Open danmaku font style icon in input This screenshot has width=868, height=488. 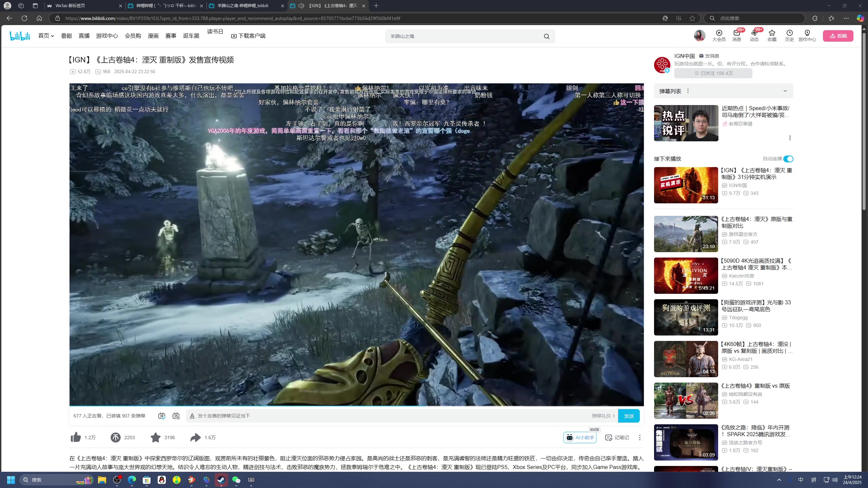coord(192,416)
